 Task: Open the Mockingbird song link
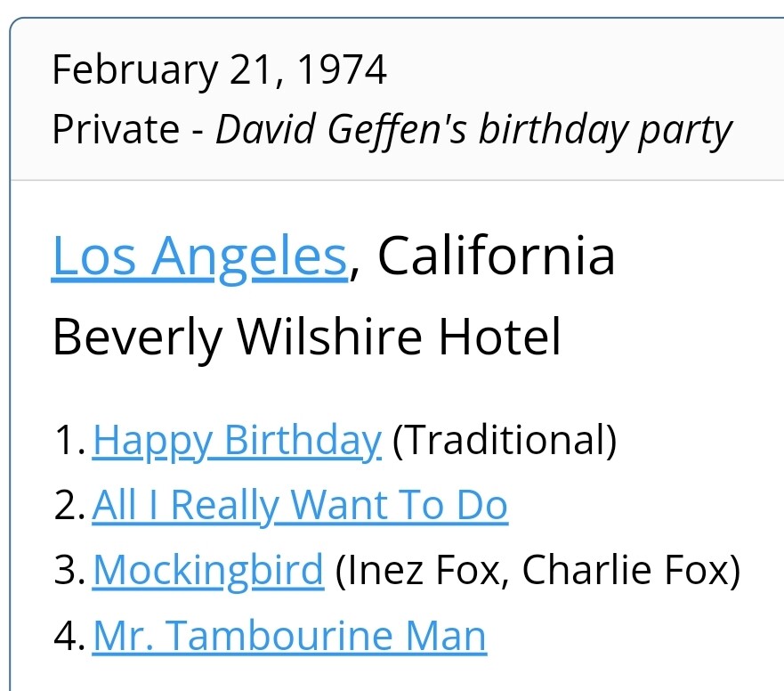208,571
